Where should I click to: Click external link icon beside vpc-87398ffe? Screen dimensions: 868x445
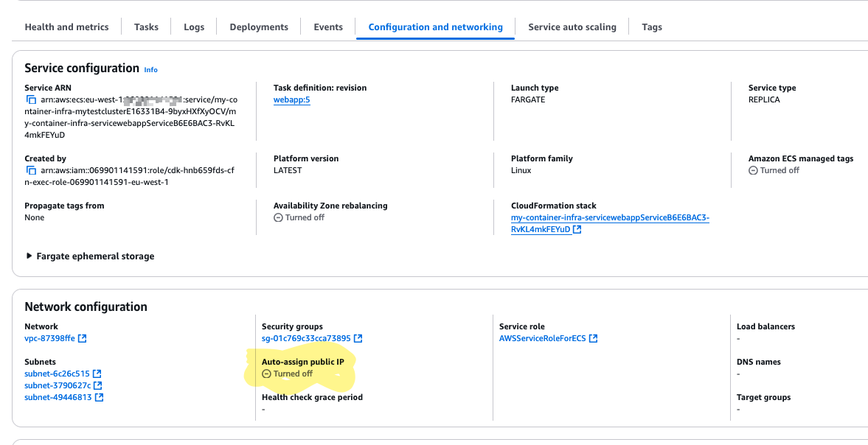tap(83, 339)
